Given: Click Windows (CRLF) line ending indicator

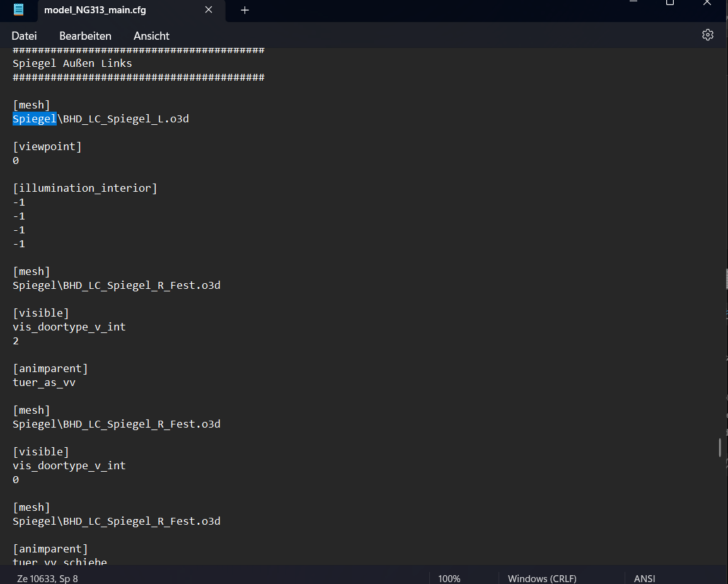Looking at the screenshot, I should click(x=541, y=578).
